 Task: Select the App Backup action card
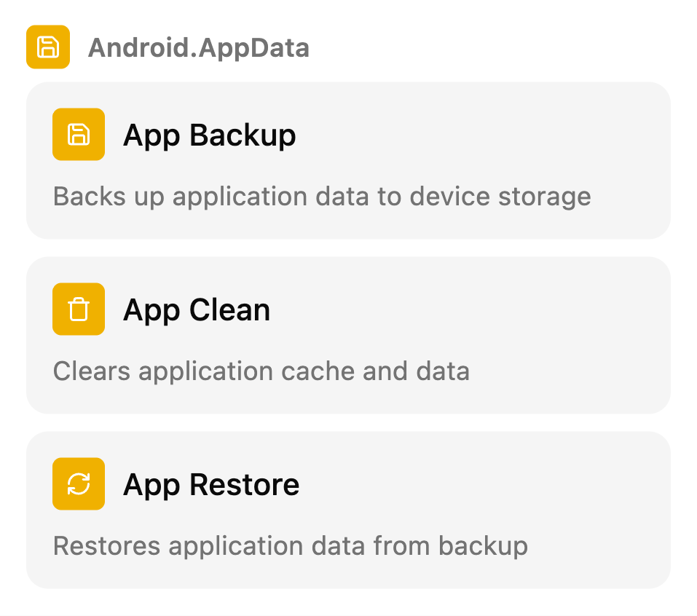348,160
